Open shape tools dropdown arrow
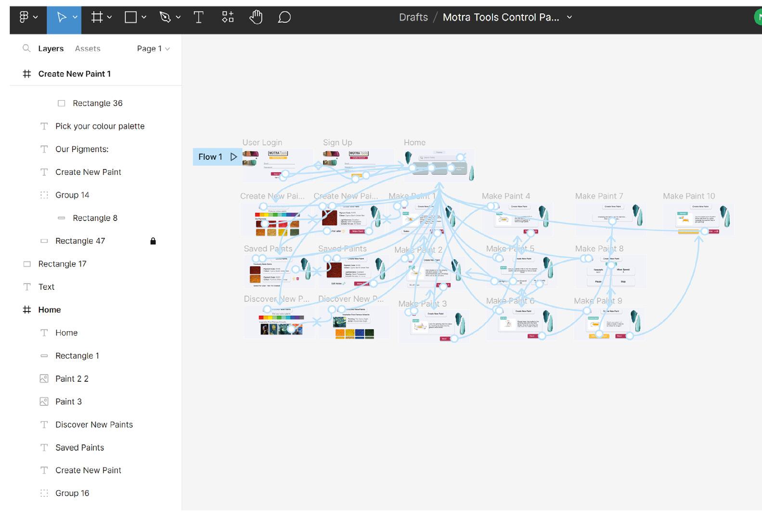The height and width of the screenshot is (532, 762). pyautogui.click(x=143, y=17)
